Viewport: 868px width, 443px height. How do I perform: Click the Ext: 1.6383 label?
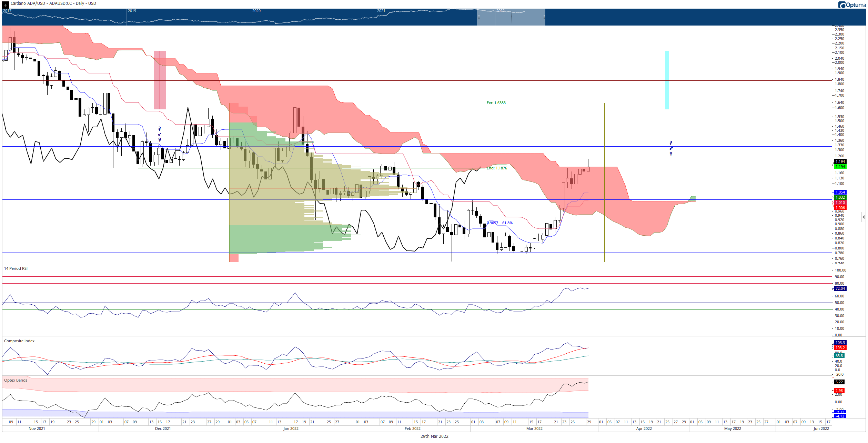(x=496, y=103)
